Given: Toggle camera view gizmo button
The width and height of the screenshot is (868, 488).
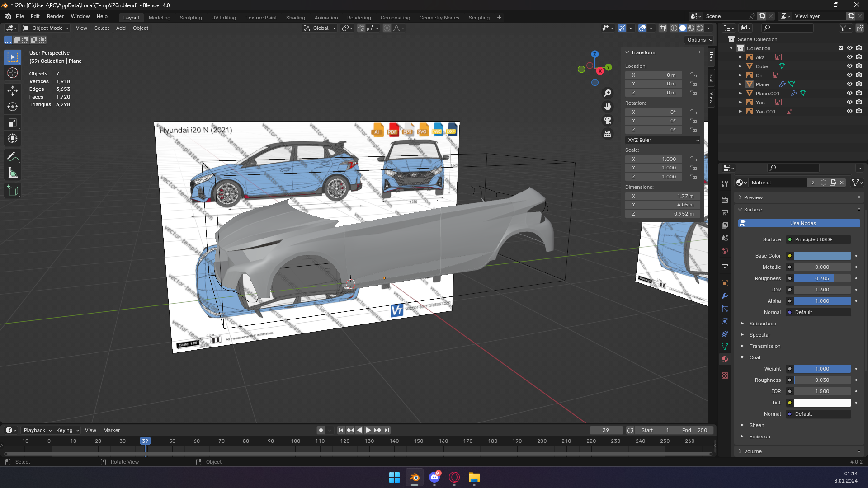Looking at the screenshot, I should tap(608, 120).
